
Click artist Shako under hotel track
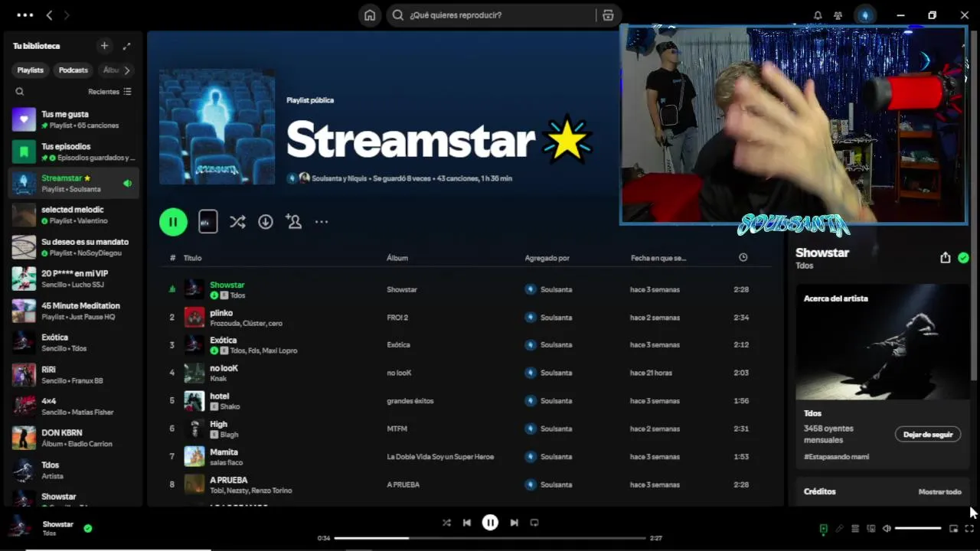(230, 406)
